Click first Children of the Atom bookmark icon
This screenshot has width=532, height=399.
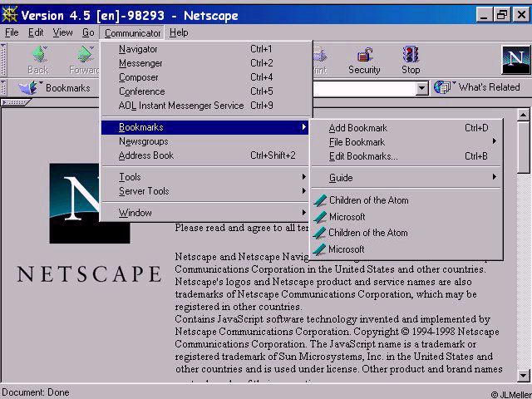[320, 200]
